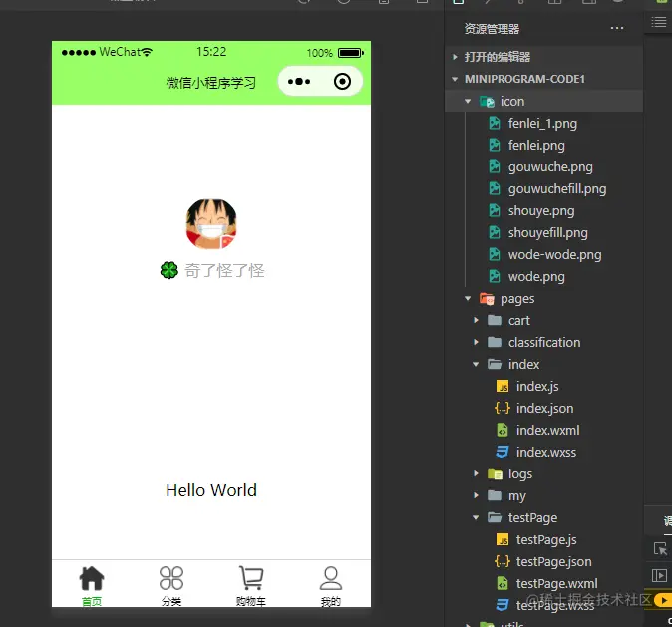This screenshot has height=627, width=672.
Task: Toggle the side panel layout icon
Action: click(x=659, y=575)
